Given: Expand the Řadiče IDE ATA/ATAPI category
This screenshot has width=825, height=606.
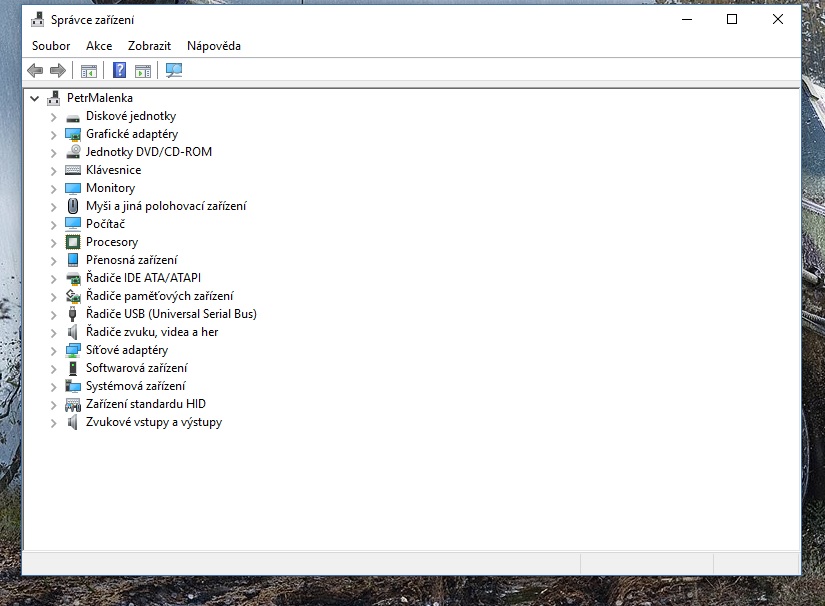Looking at the screenshot, I should (53, 278).
